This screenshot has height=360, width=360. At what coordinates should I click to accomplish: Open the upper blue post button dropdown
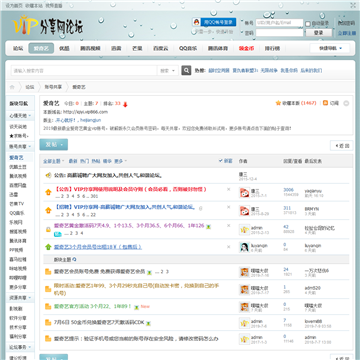(x=54, y=145)
